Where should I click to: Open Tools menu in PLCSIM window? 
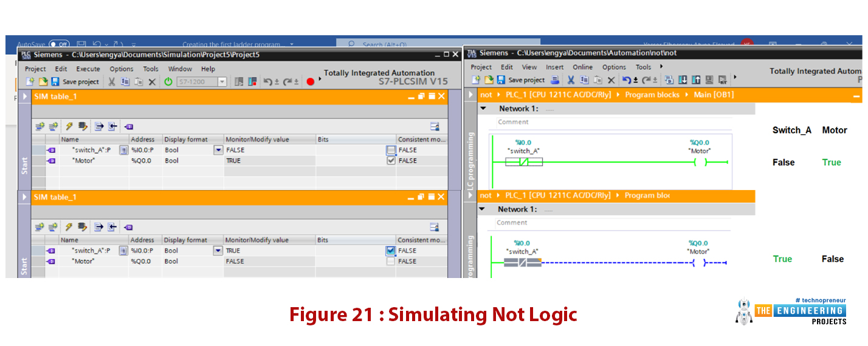point(151,69)
